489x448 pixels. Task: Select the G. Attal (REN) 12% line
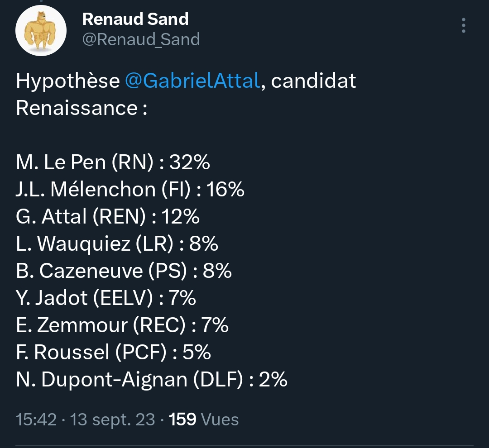point(108,216)
